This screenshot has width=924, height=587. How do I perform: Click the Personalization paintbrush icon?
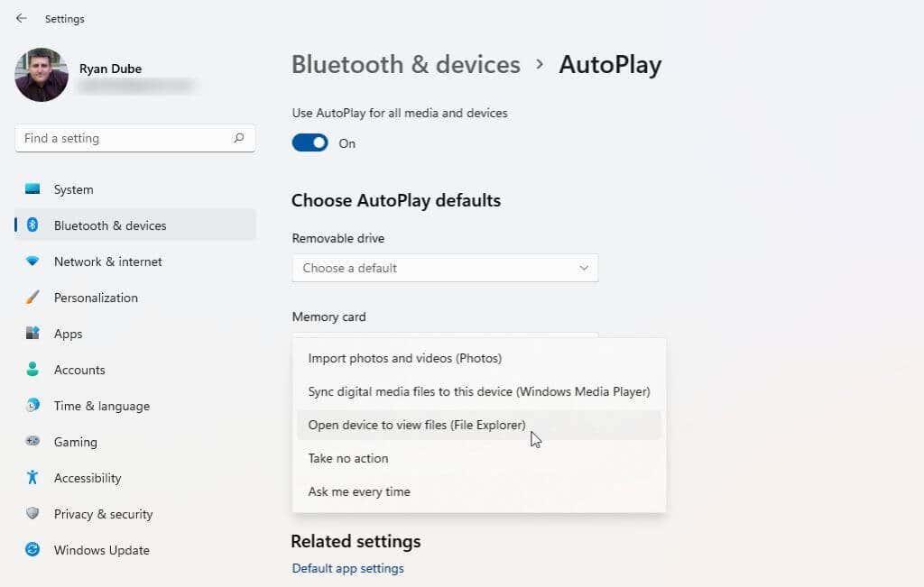(x=32, y=298)
